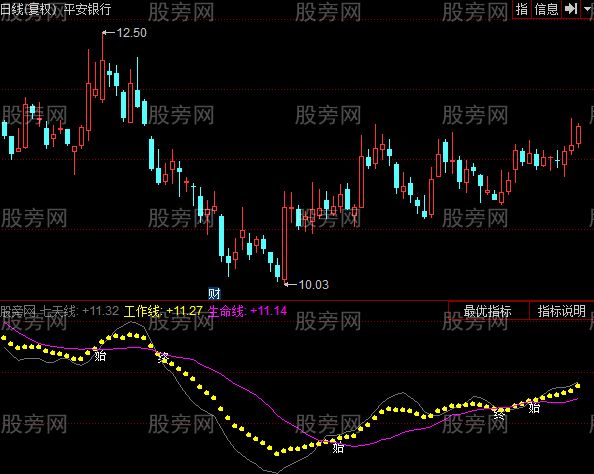Select the 12.50 high price label
The image size is (594, 474).
tap(131, 33)
